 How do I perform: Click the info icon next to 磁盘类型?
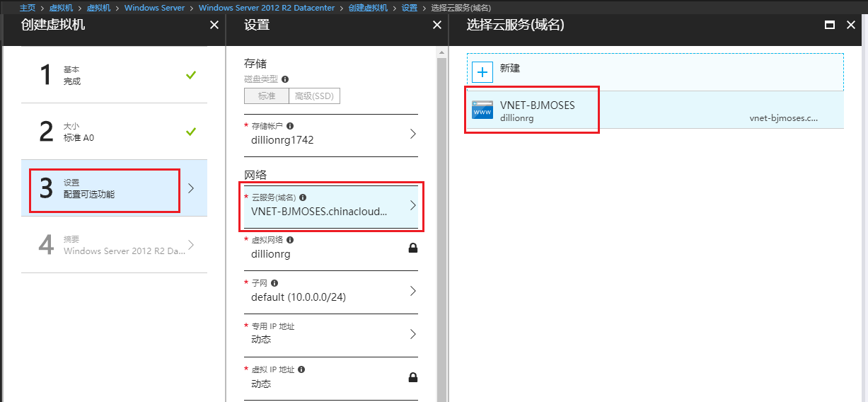tap(285, 80)
